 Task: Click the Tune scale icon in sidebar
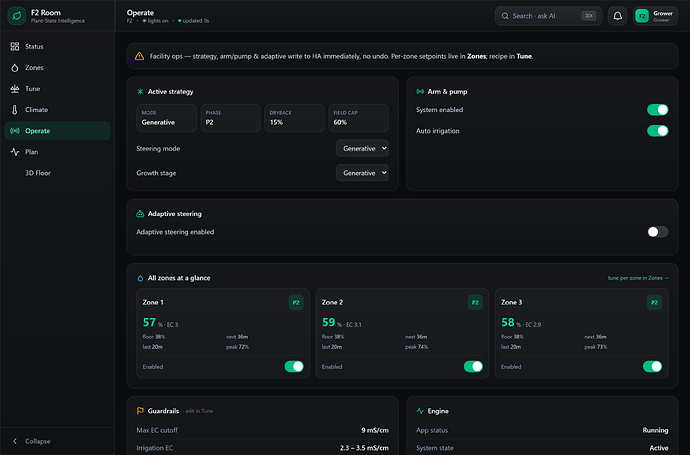tap(15, 88)
